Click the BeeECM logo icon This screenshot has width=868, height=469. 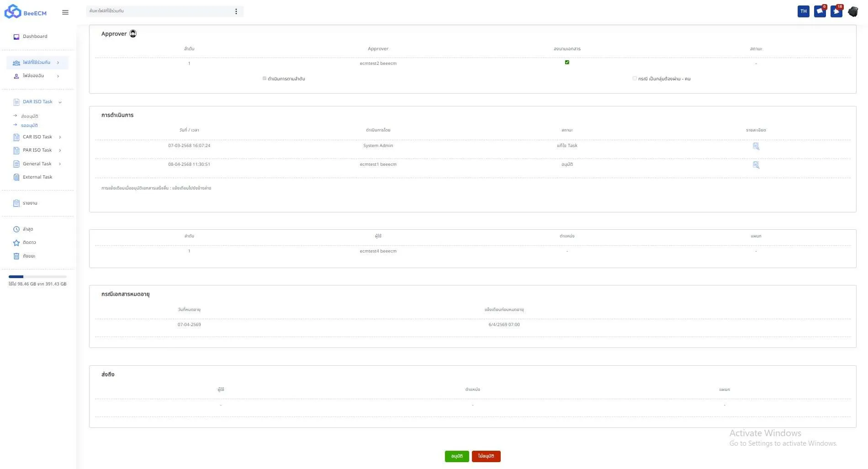coord(12,12)
